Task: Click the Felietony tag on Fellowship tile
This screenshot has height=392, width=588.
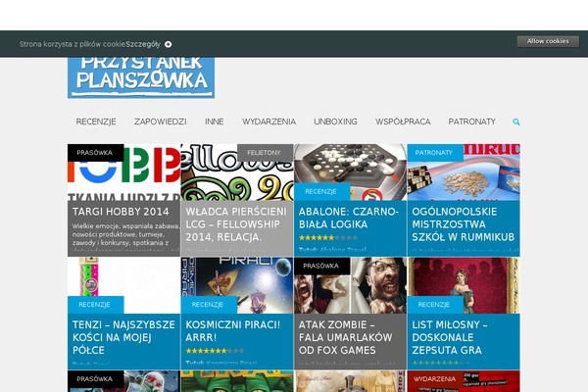Action: point(266,153)
